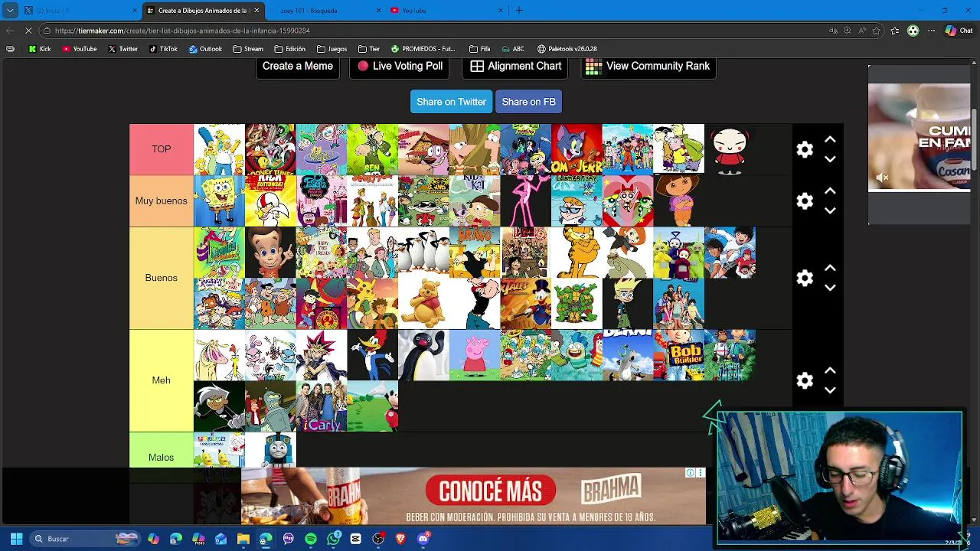Open Spotify from the taskbar
This screenshot has height=551, width=980.
click(x=311, y=539)
